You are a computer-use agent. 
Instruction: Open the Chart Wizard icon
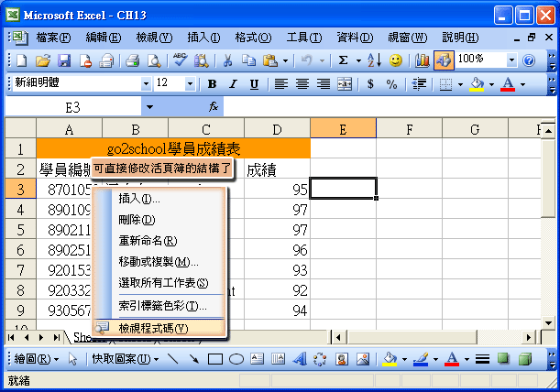coord(423,60)
